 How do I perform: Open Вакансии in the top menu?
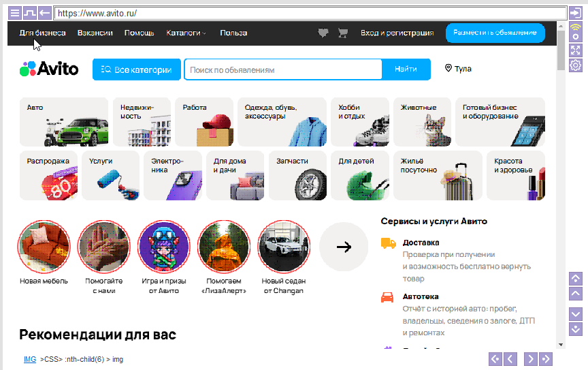coord(95,33)
